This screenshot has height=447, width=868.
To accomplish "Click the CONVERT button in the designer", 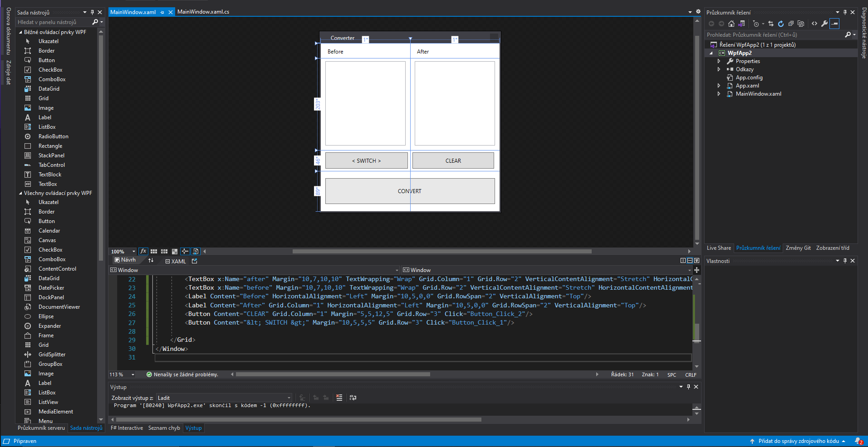I will pyautogui.click(x=410, y=191).
